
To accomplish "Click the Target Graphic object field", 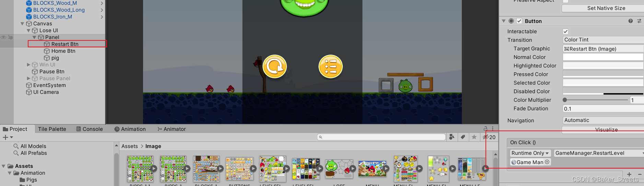I will 603,49.
